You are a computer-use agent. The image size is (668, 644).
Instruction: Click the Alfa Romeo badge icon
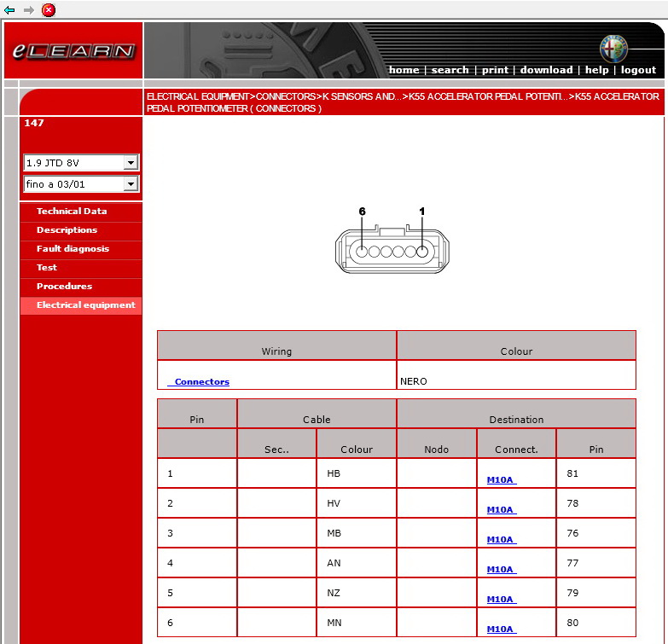613,49
